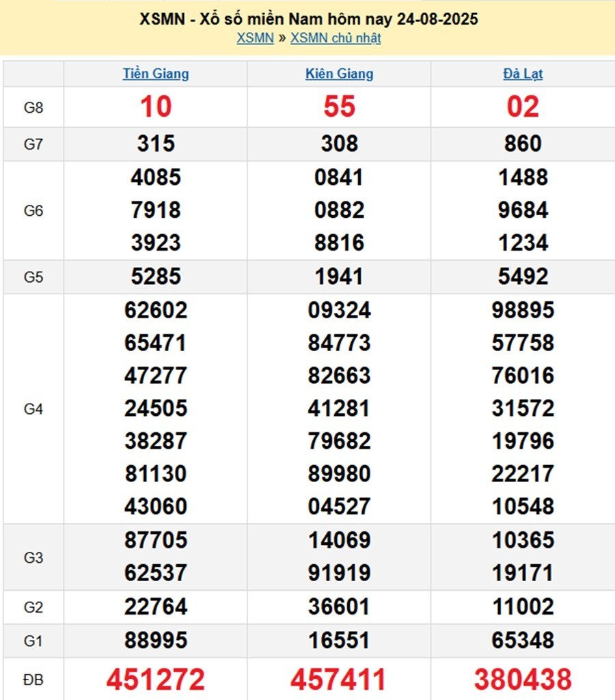615x700 pixels.
Task: Select the Đà Lạt special prize 380438
Action: (x=523, y=680)
